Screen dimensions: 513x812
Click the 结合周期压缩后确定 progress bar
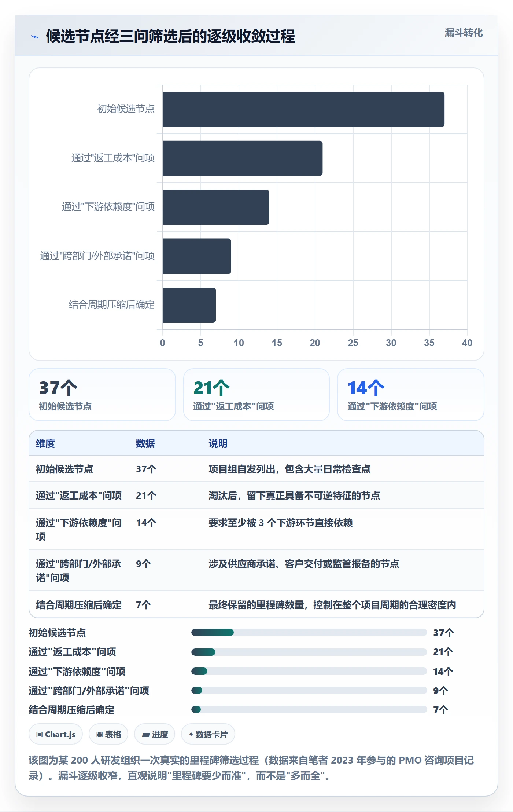[x=309, y=709]
